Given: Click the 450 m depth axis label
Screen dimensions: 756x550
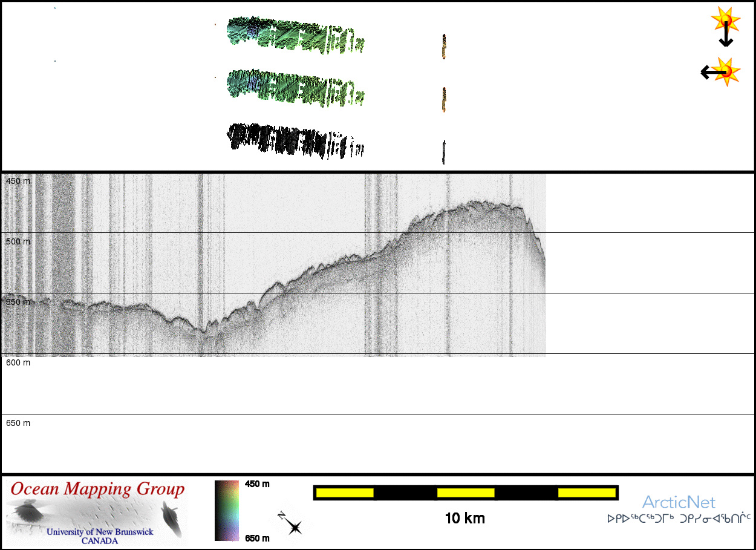Looking at the screenshot, I should tap(18, 181).
